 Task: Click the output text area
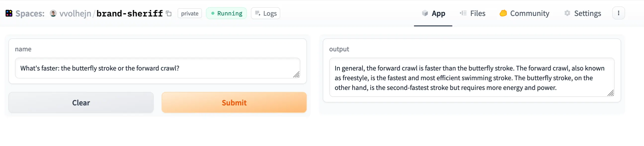coord(471,77)
